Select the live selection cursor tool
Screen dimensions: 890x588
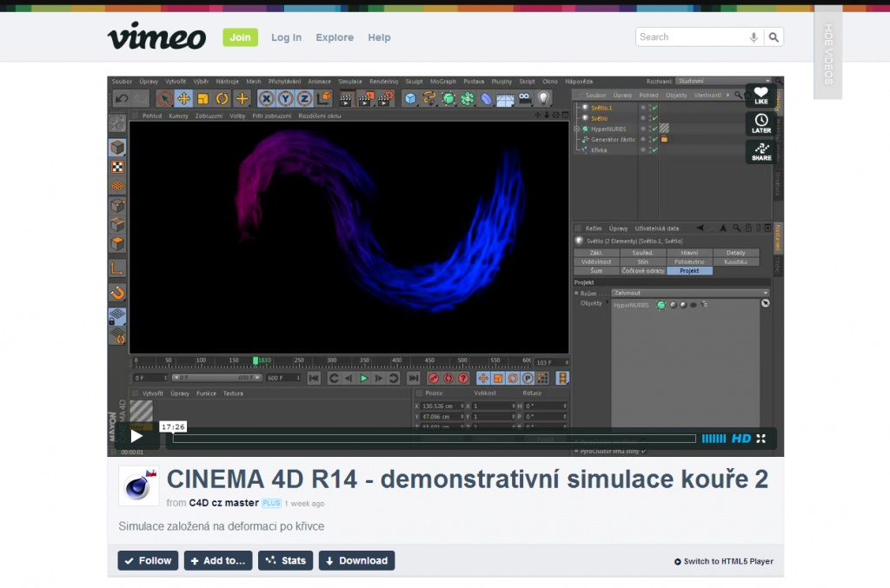(x=164, y=99)
